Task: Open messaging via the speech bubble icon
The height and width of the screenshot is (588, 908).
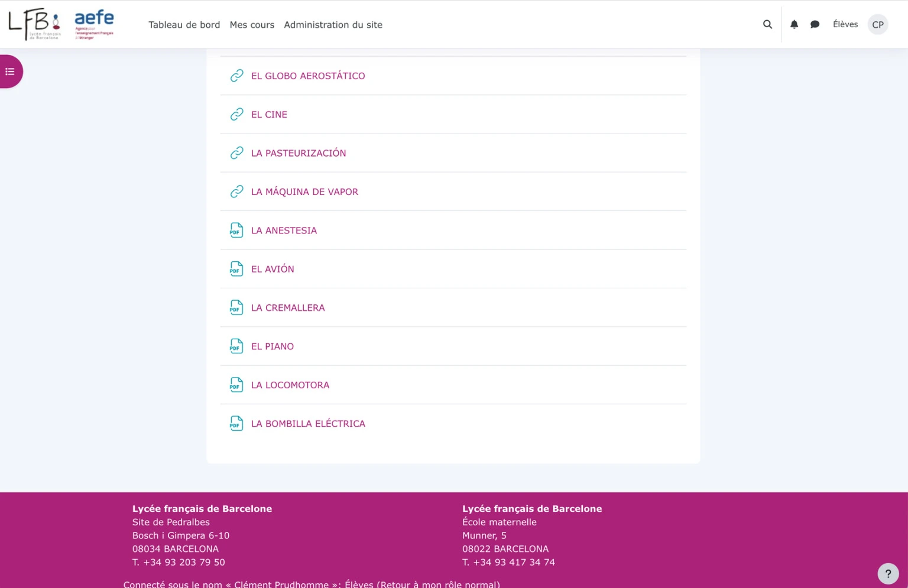Action: 815,24
